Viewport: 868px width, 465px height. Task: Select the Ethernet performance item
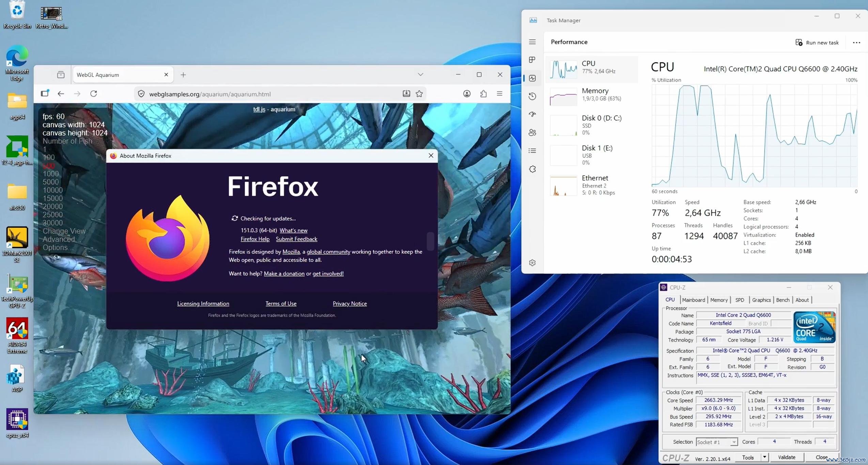(x=592, y=185)
